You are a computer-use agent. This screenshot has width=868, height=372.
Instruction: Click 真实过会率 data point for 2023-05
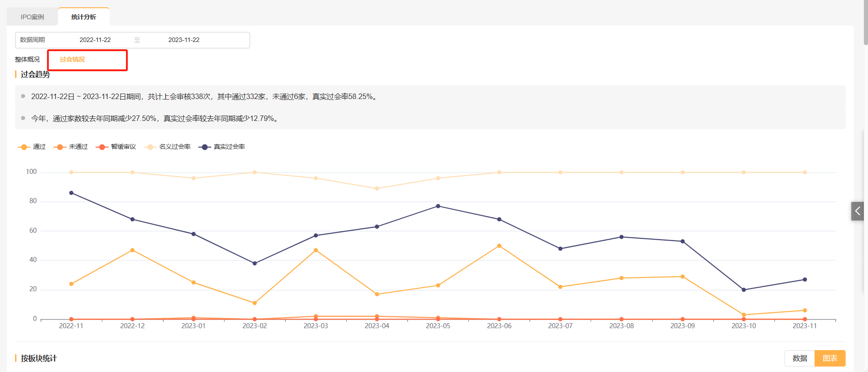click(x=438, y=206)
